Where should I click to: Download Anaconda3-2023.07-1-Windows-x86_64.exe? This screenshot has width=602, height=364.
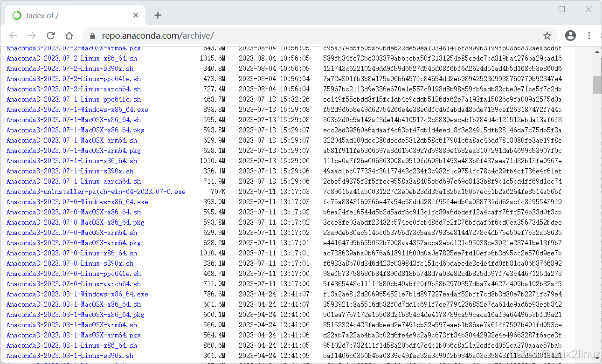[77, 110]
